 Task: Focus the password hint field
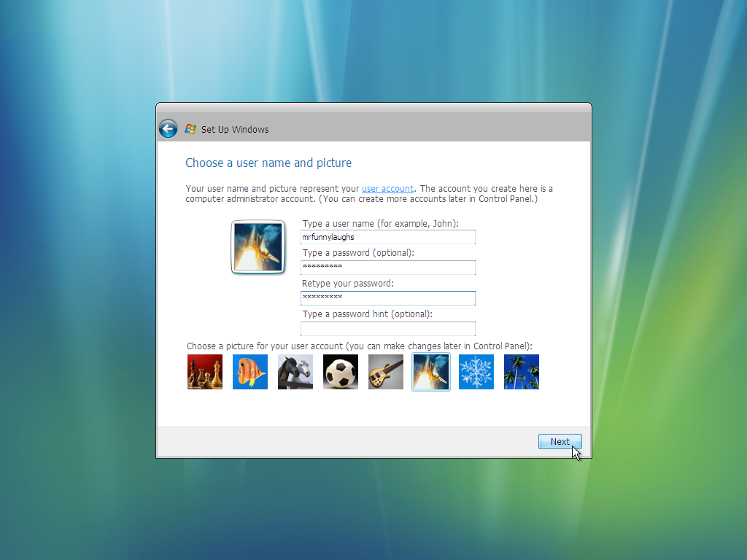388,329
